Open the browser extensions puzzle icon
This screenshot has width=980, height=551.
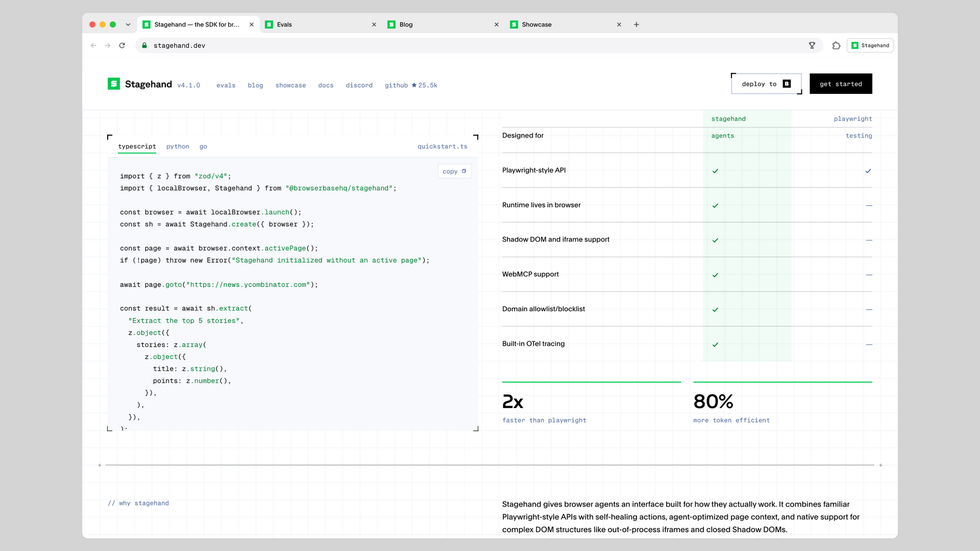coord(836,45)
